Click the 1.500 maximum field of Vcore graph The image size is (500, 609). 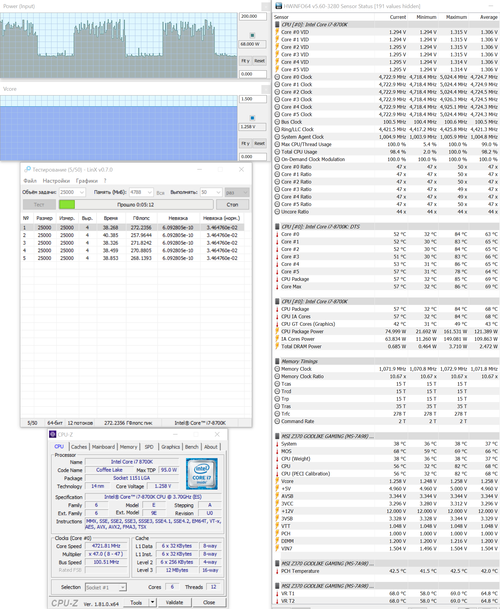point(253,99)
